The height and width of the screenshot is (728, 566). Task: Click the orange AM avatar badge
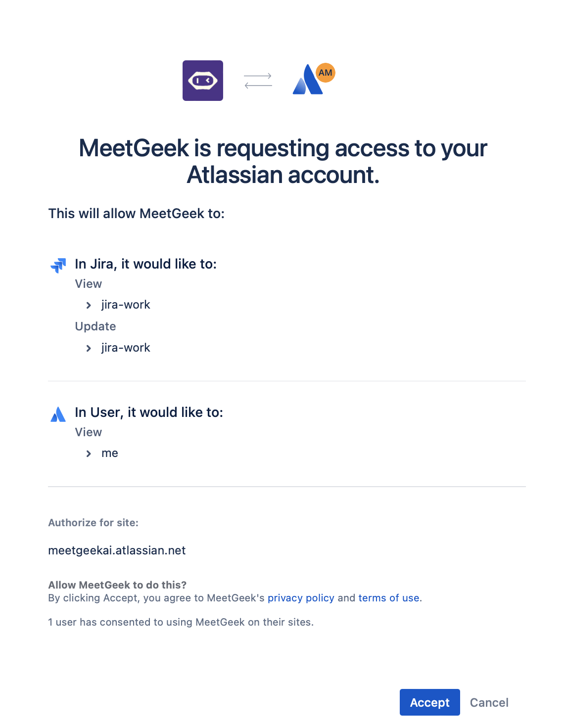tap(326, 73)
